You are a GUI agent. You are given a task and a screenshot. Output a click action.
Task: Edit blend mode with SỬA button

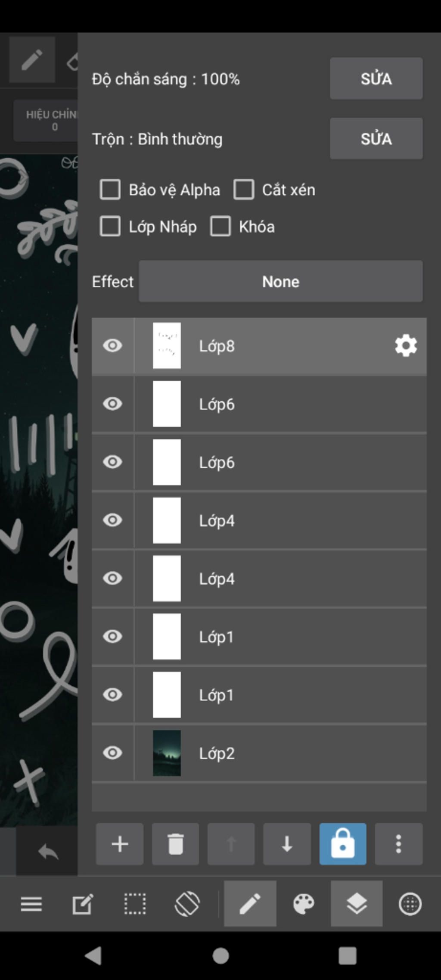pyautogui.click(x=376, y=139)
